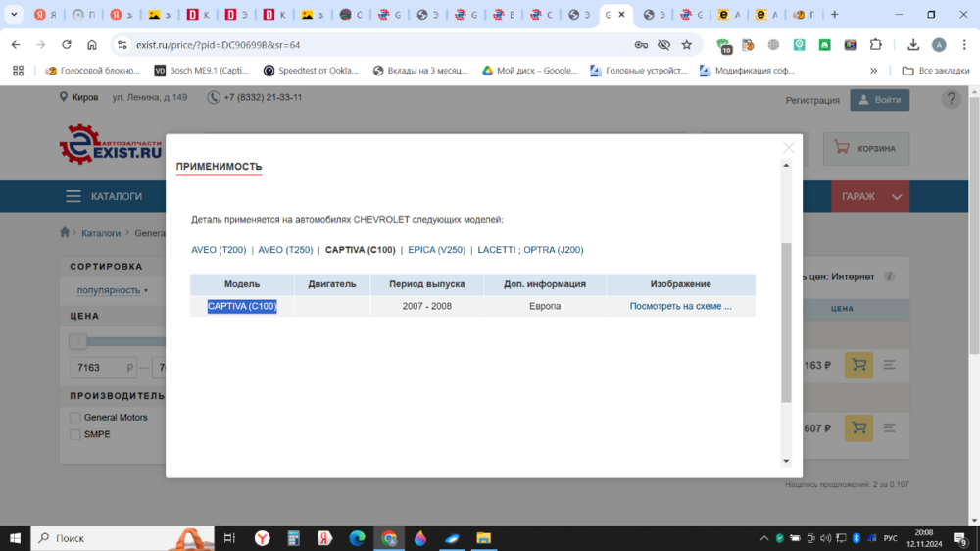Screen dimensions: 980x551
Task: Click the 2007 - 2008 period cell
Action: coord(427,306)
